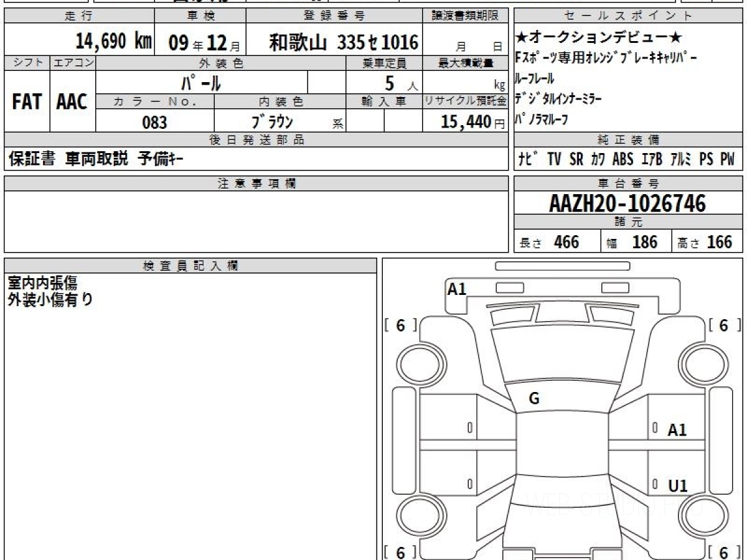The height and width of the screenshot is (560, 747).
Task: Click the 注意事項欄 header
Action: [256, 184]
